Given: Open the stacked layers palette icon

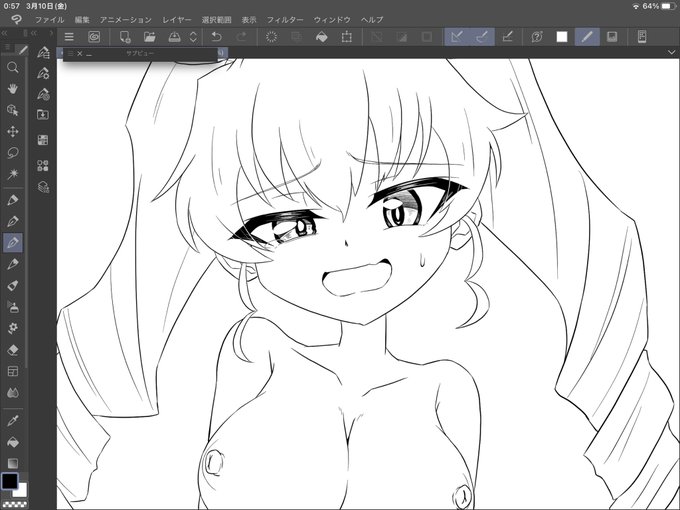Looking at the screenshot, I should (43, 186).
